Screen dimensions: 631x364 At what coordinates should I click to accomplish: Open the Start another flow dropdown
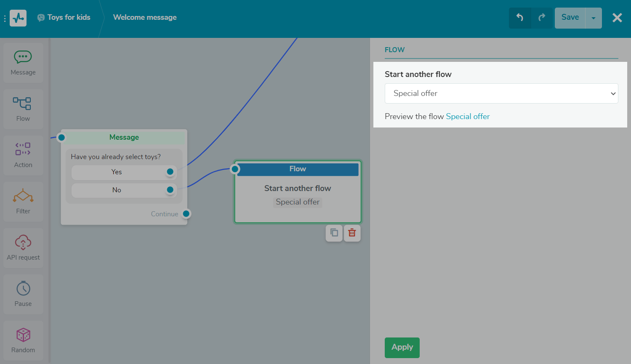[501, 93]
